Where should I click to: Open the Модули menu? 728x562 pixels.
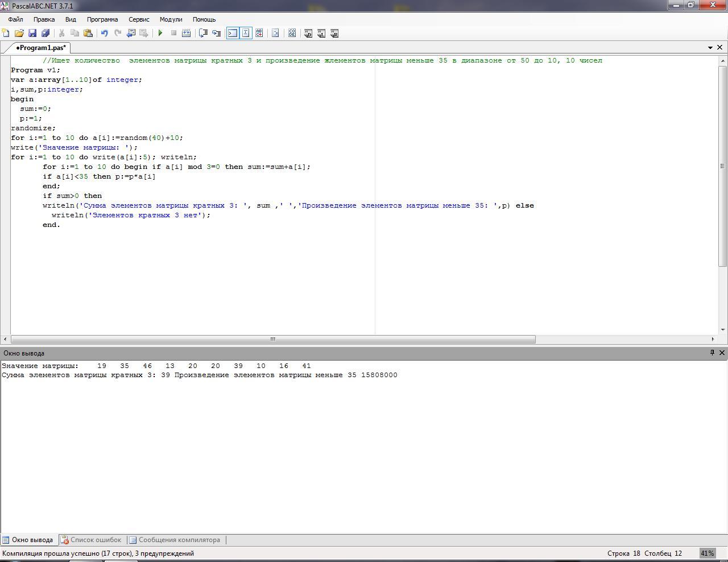pos(171,19)
